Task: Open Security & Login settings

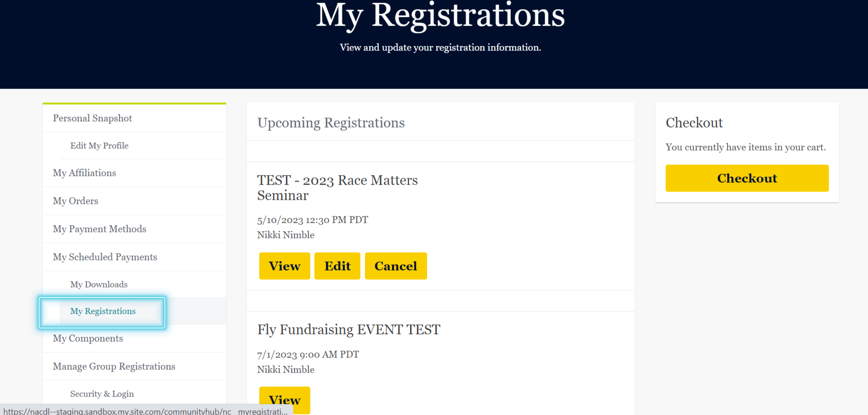Action: pyautogui.click(x=102, y=394)
